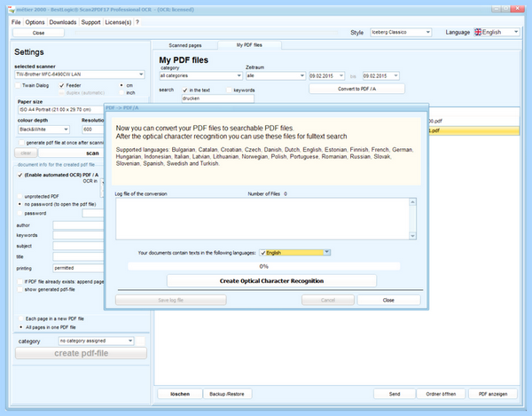This screenshot has height=416, width=532.
Task: Click the author input field
Action: tap(78, 225)
